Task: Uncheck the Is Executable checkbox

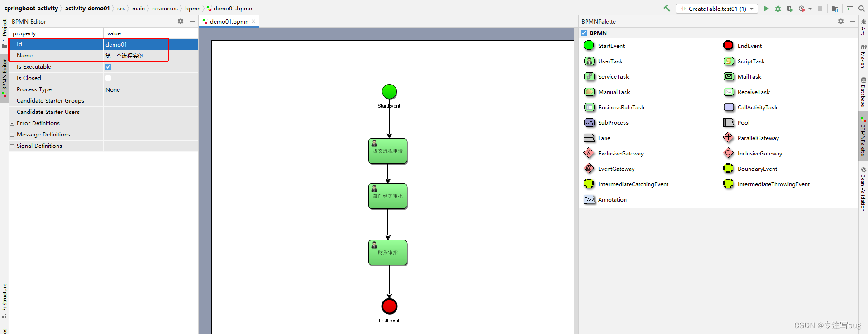Action: coord(108,67)
